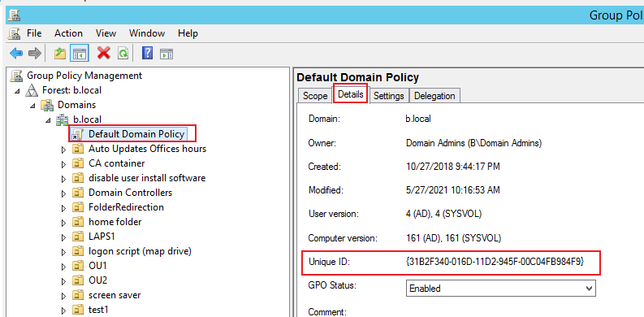Screen dimensions: 644x317
Task: Click the CA container folder icon
Action: 78,163
